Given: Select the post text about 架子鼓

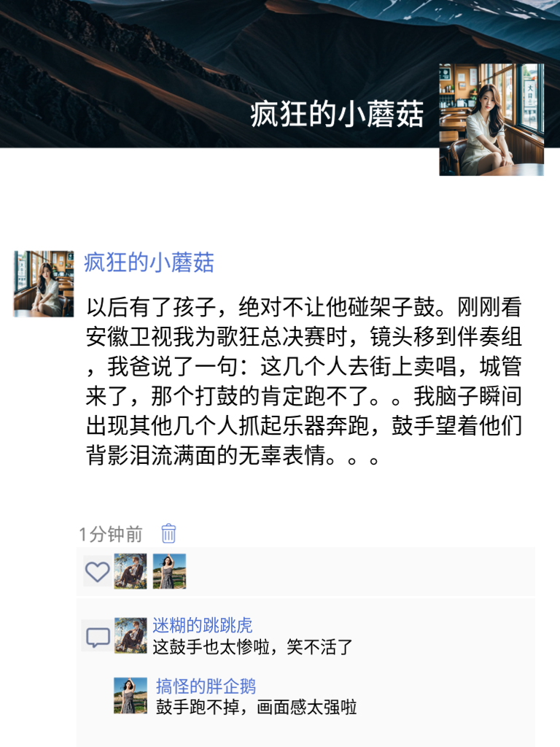Looking at the screenshot, I should click(x=304, y=381).
